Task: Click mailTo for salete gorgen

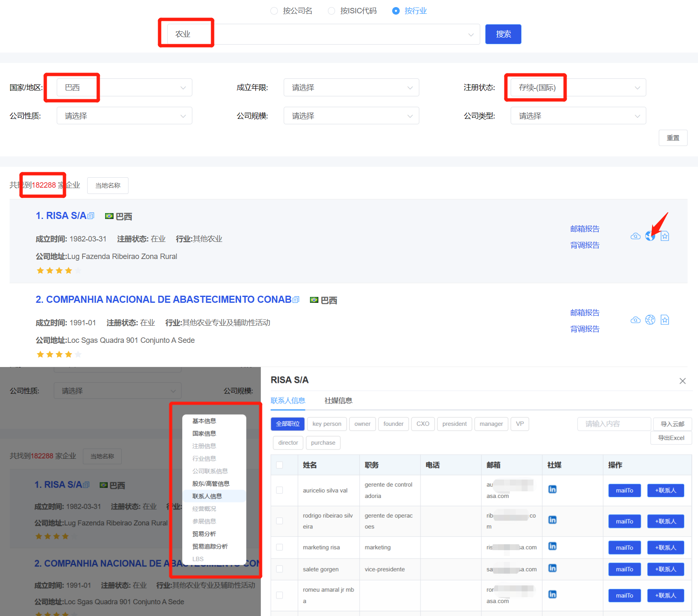Action: click(625, 569)
